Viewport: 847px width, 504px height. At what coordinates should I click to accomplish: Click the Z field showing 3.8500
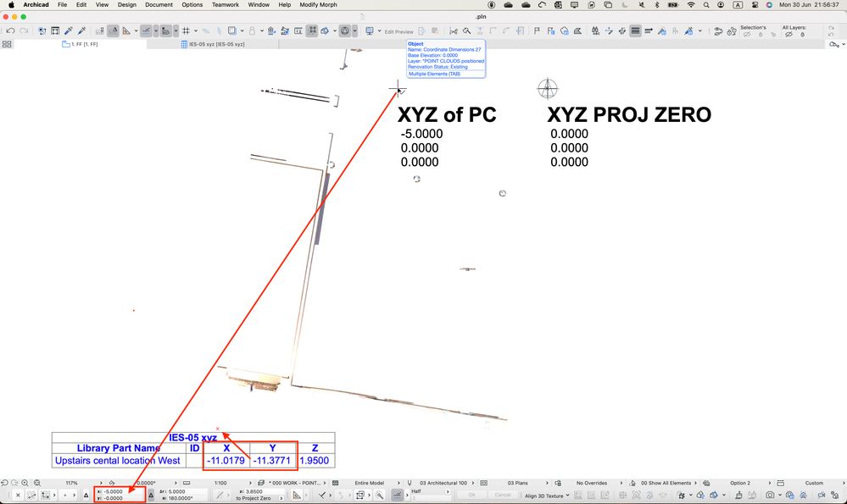tap(263, 491)
